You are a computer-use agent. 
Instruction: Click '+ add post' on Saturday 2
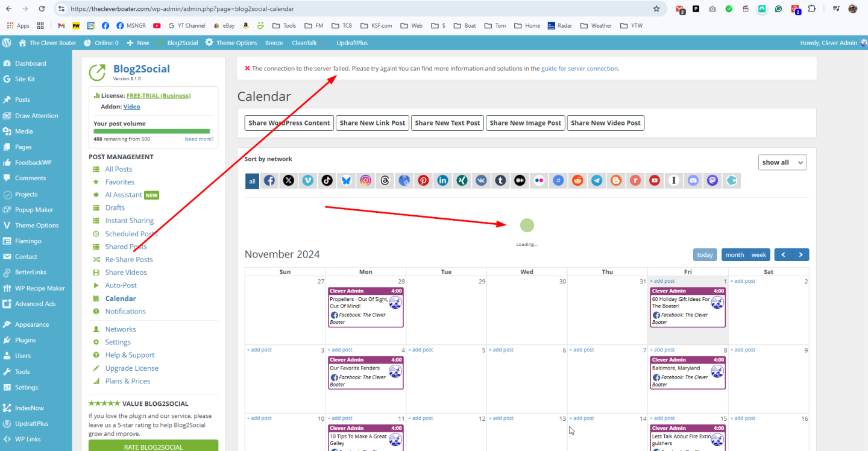pos(743,281)
